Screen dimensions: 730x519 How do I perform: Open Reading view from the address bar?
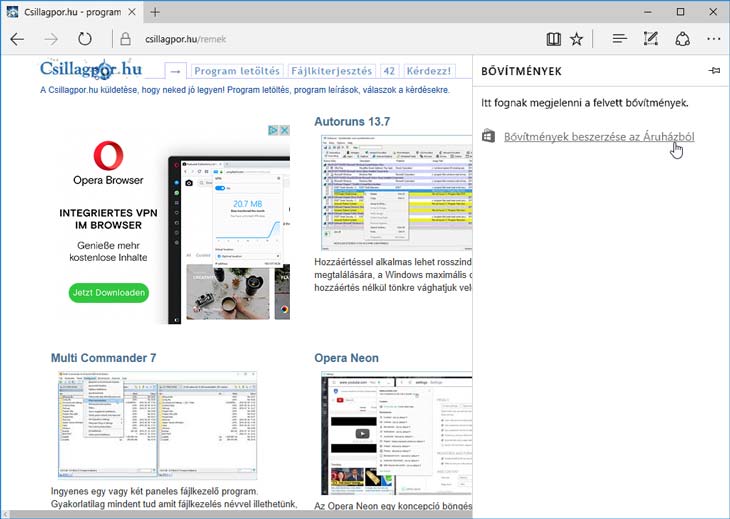click(x=553, y=40)
